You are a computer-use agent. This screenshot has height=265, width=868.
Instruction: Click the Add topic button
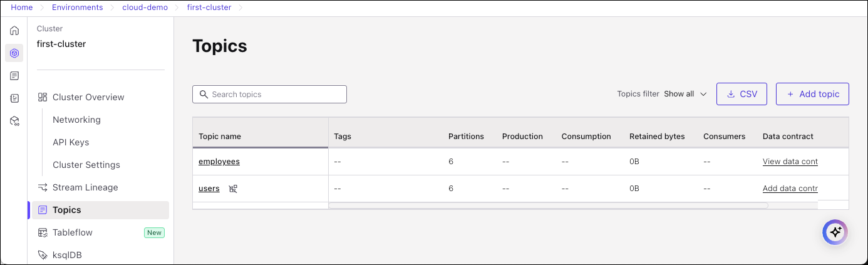(812, 94)
